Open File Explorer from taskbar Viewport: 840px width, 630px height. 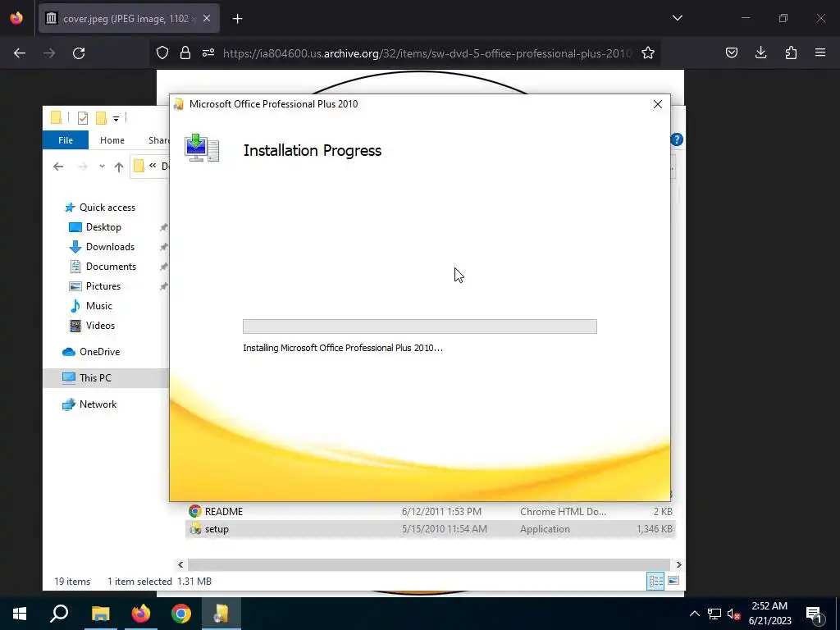click(x=100, y=614)
